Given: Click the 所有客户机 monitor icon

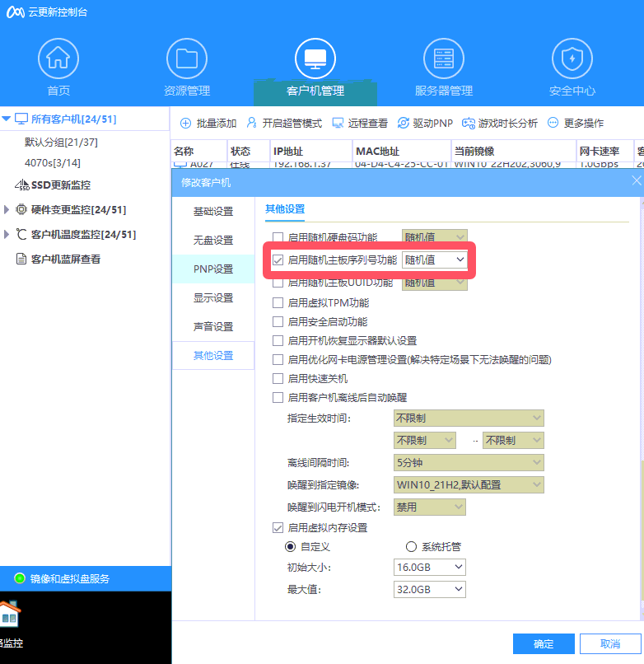Looking at the screenshot, I should coord(21,119).
